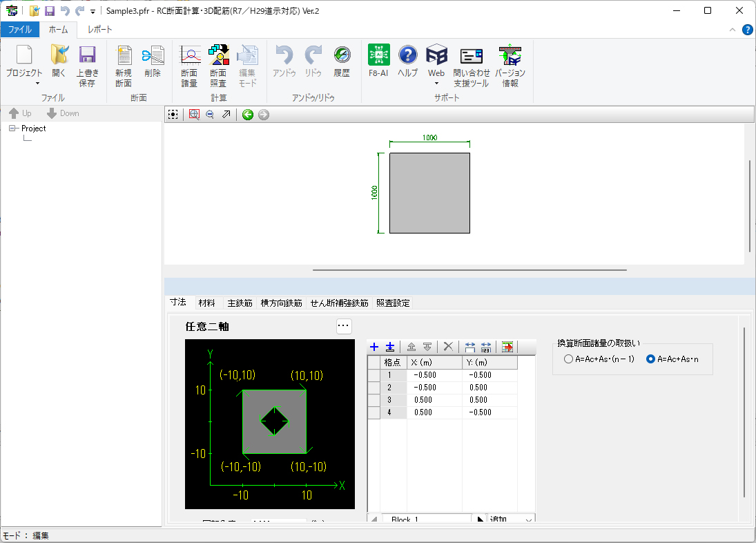Click the 断面諸量 section properties icon
The width and height of the screenshot is (756, 543).
189,65
